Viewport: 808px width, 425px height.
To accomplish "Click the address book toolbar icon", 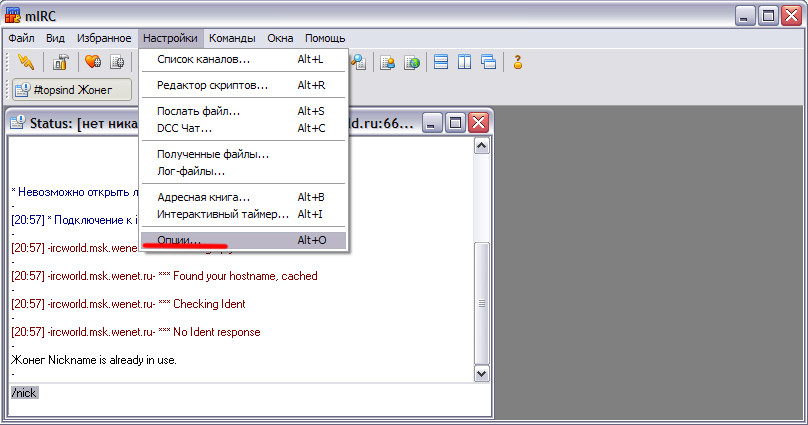I will pyautogui.click(x=387, y=62).
